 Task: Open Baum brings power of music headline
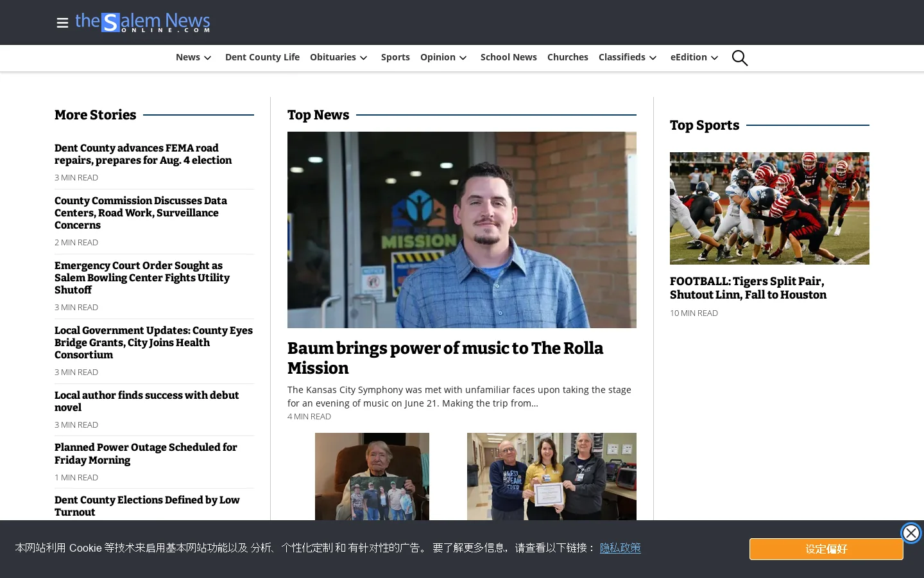pos(445,358)
